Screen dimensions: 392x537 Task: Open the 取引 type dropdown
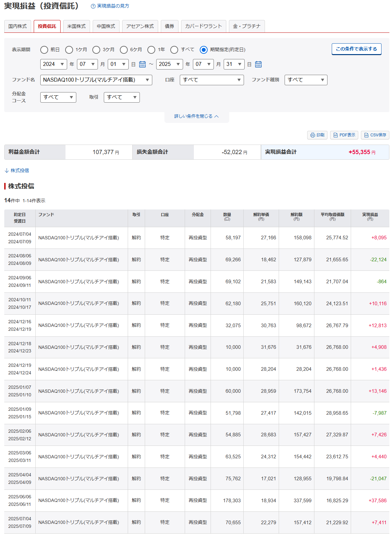122,97
